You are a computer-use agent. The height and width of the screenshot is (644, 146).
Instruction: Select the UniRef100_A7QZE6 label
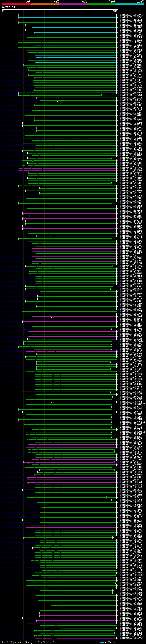point(131,45)
